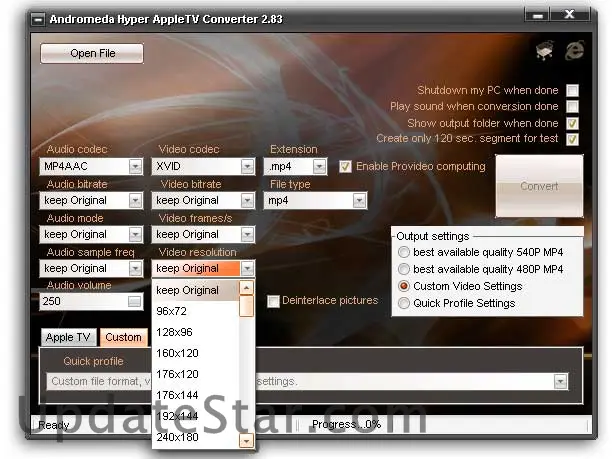
Task: Open the Video codec XVID dropdown
Action: [x=247, y=167]
